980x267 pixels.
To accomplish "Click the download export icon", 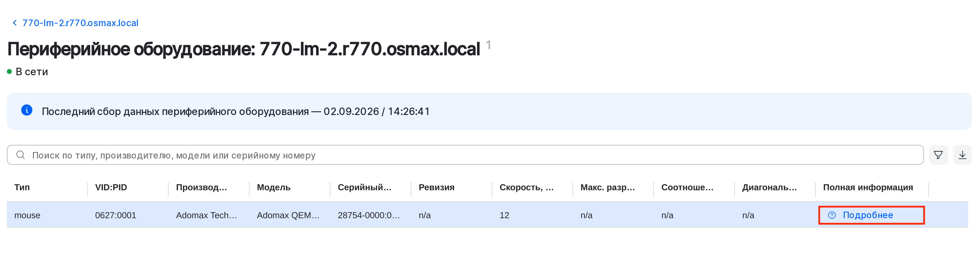I will tap(963, 155).
